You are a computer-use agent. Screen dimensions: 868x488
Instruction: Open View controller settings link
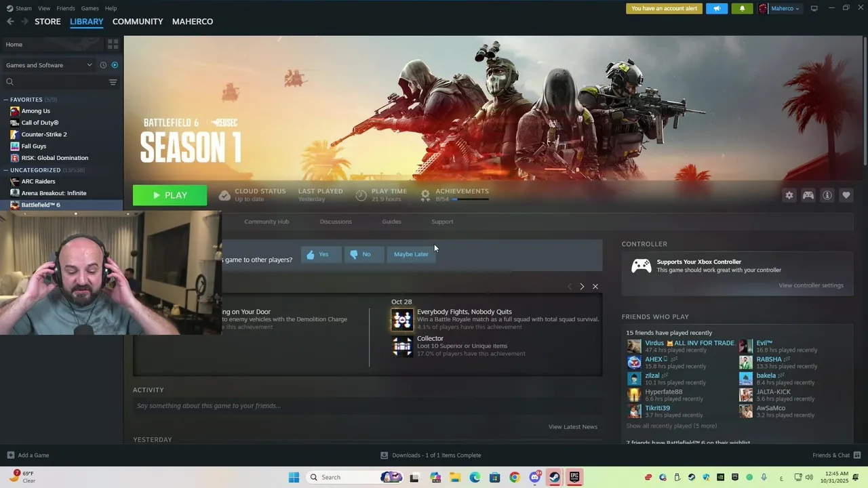(811, 285)
